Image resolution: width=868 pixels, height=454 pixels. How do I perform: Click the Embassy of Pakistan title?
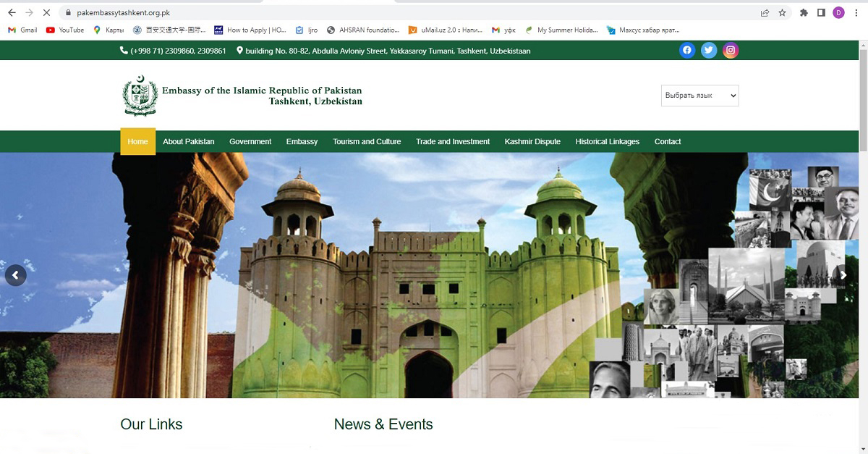[x=262, y=96]
